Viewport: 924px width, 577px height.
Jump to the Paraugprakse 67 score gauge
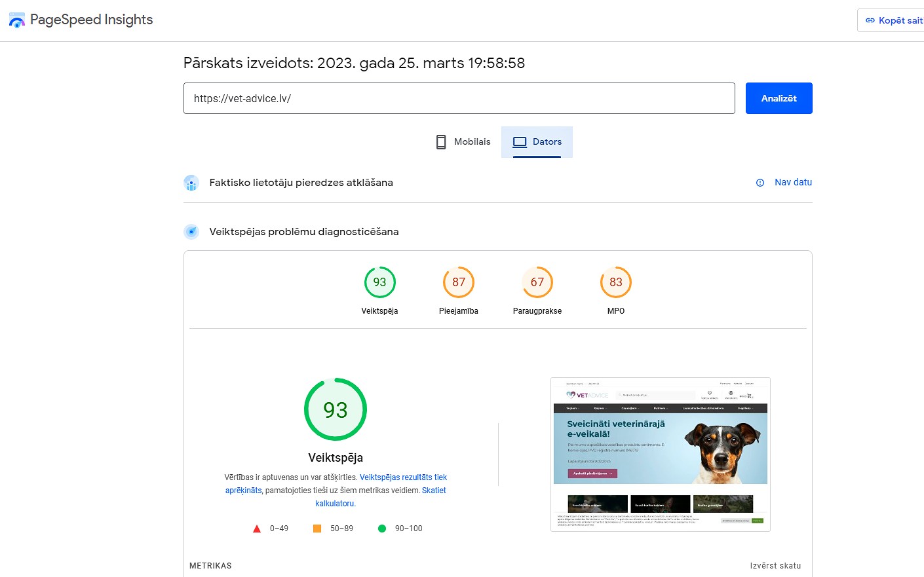point(537,283)
